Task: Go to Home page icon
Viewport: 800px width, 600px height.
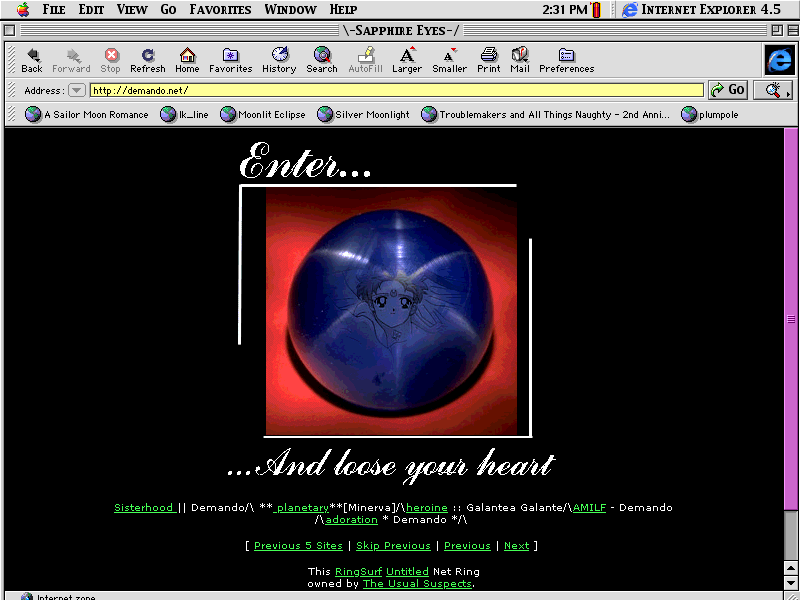Action: click(x=187, y=56)
